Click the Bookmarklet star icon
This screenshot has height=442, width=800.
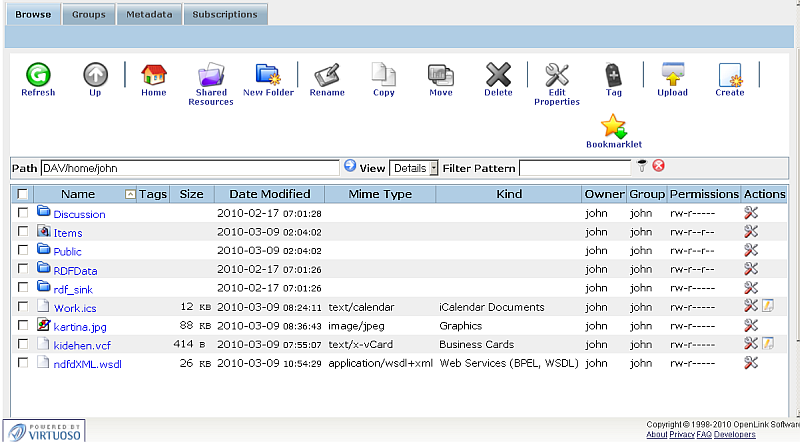click(613, 127)
